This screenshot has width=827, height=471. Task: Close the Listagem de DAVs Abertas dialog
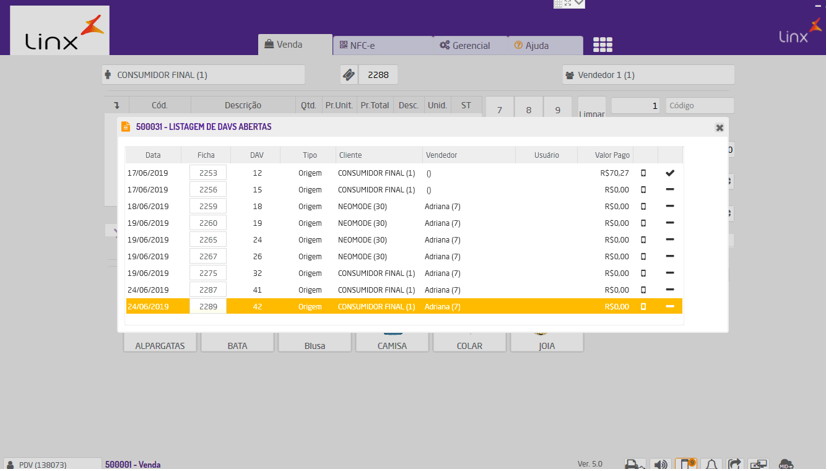click(x=719, y=128)
